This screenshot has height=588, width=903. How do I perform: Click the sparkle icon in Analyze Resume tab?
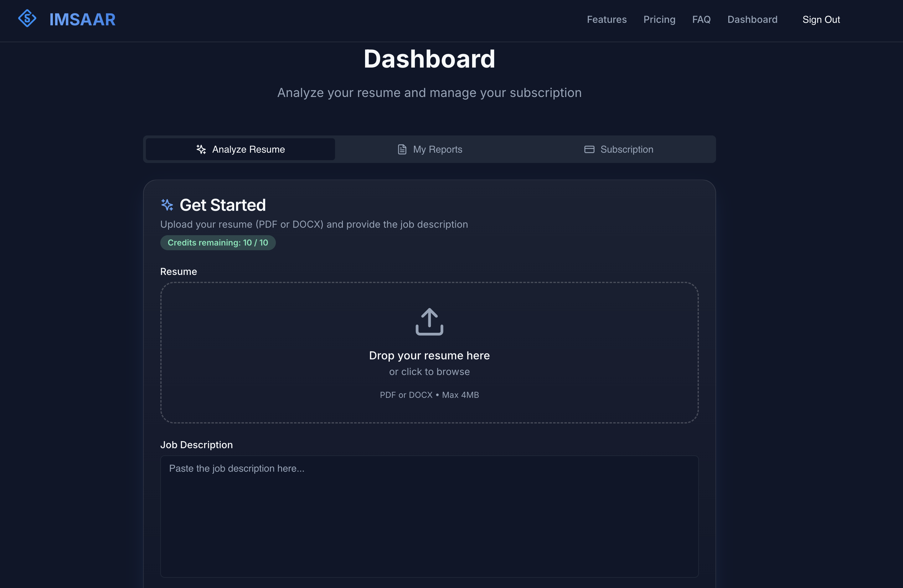(x=201, y=150)
